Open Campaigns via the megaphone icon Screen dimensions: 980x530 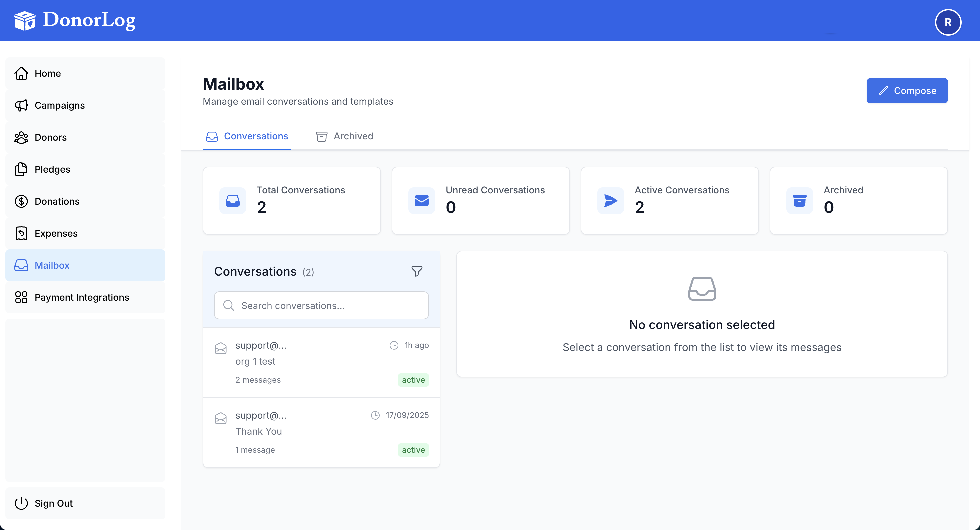(21, 105)
